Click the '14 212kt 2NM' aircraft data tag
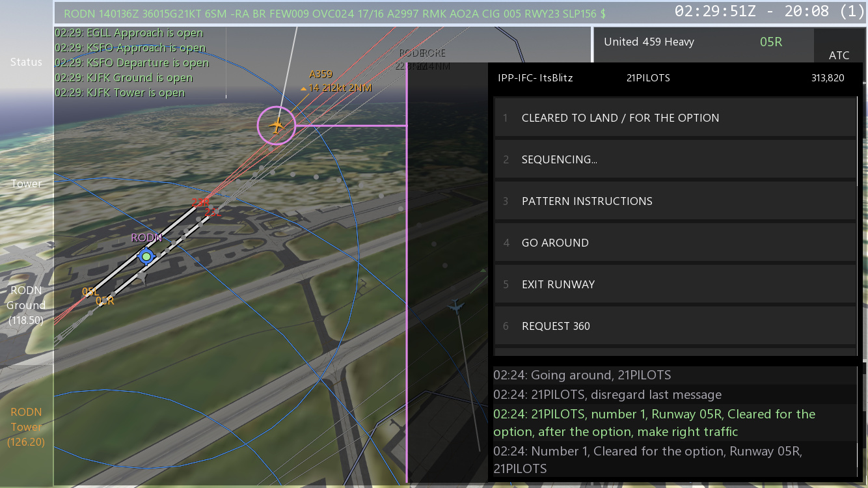Screen dimensions: 868x488 (x=340, y=88)
